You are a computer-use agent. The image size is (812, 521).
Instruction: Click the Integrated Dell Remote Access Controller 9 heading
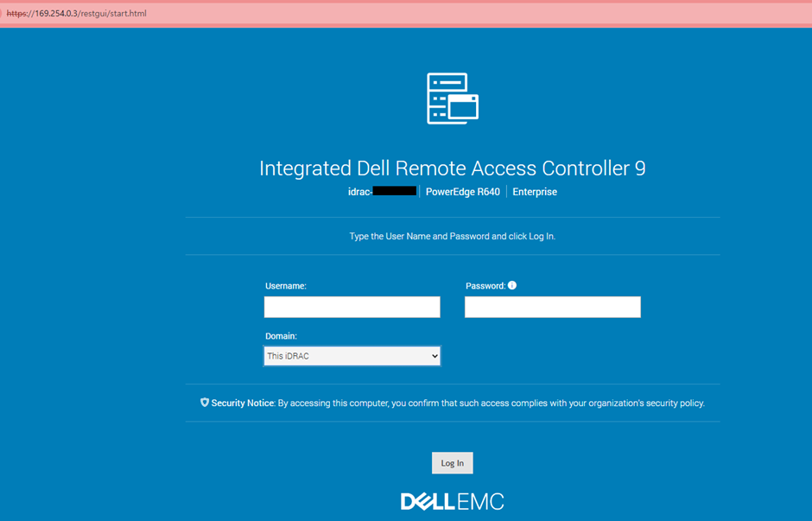(453, 168)
